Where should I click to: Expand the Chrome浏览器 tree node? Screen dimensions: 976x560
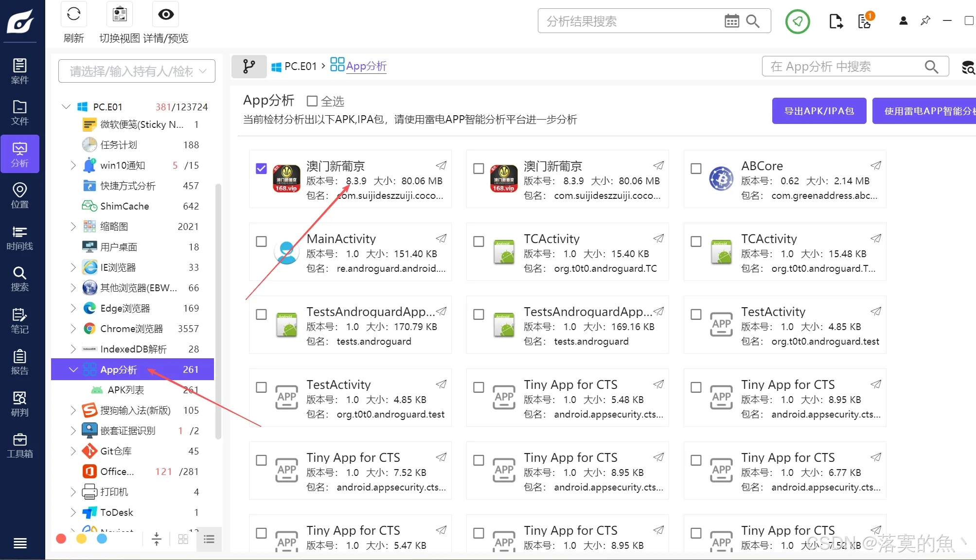[73, 329]
